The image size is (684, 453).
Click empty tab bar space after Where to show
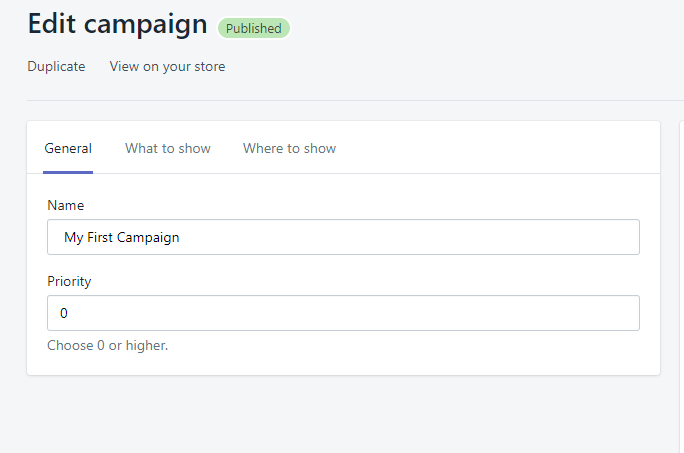[x=500, y=149]
